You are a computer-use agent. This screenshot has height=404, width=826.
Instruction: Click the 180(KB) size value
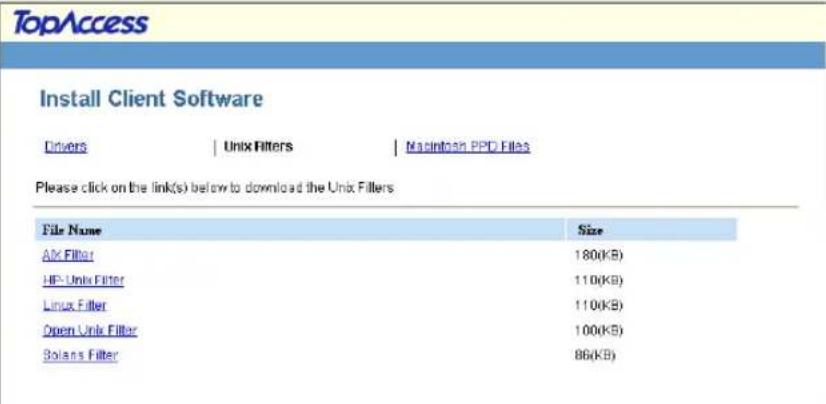[x=598, y=255]
